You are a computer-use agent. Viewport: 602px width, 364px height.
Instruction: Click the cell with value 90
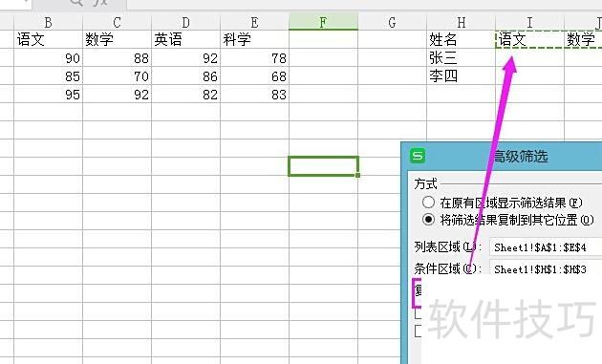[x=49, y=57]
